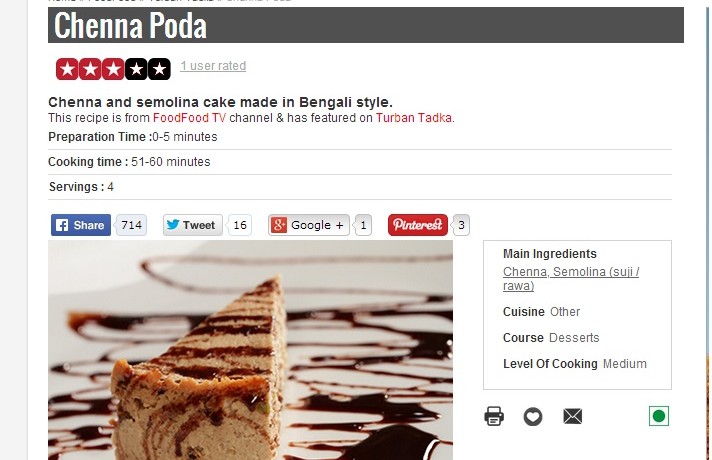The image size is (712, 460).
Task: Rate the recipe with the first star
Action: 67,69
